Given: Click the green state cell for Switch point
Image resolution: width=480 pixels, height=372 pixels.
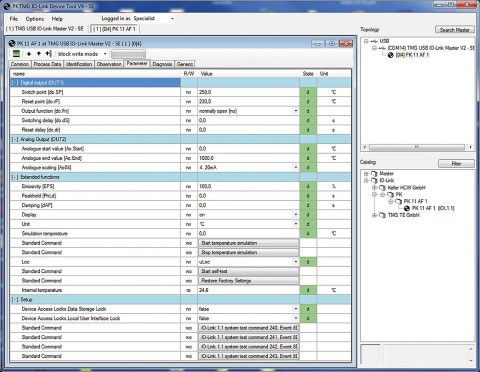Looking at the screenshot, I should tap(308, 92).
